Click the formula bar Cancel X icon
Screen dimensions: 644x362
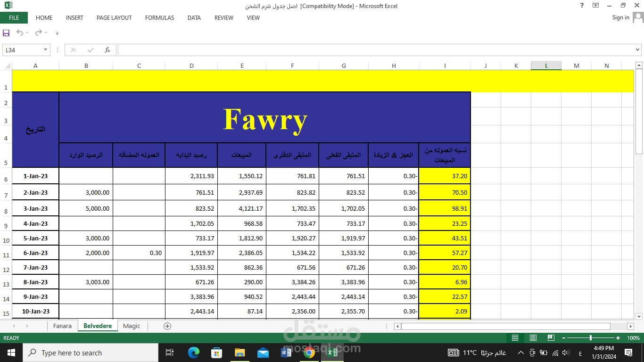coord(74,50)
